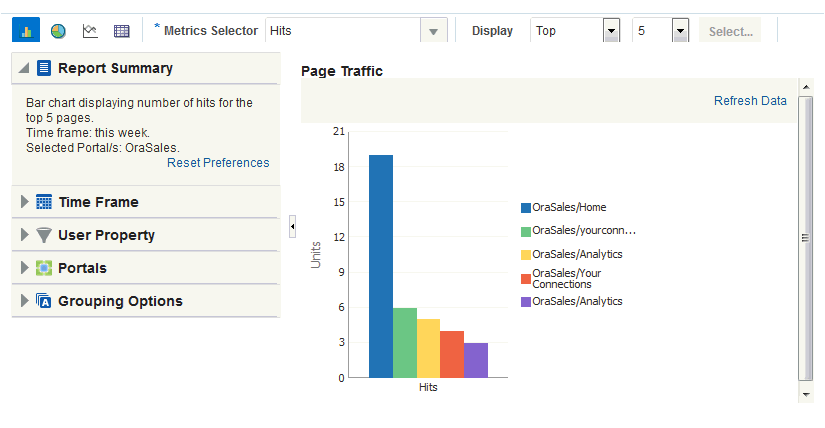Switch to pie chart view
The height and width of the screenshot is (428, 825).
[x=58, y=31]
